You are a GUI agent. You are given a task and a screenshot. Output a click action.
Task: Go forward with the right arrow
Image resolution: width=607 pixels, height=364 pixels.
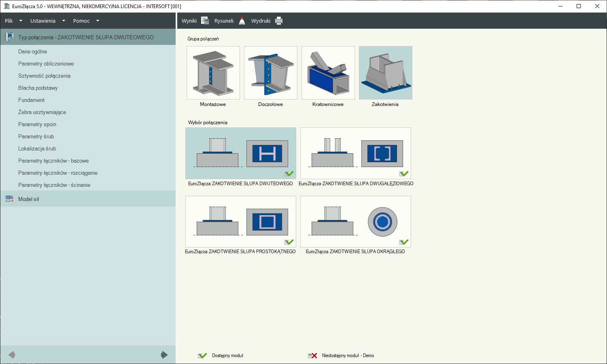click(x=164, y=355)
